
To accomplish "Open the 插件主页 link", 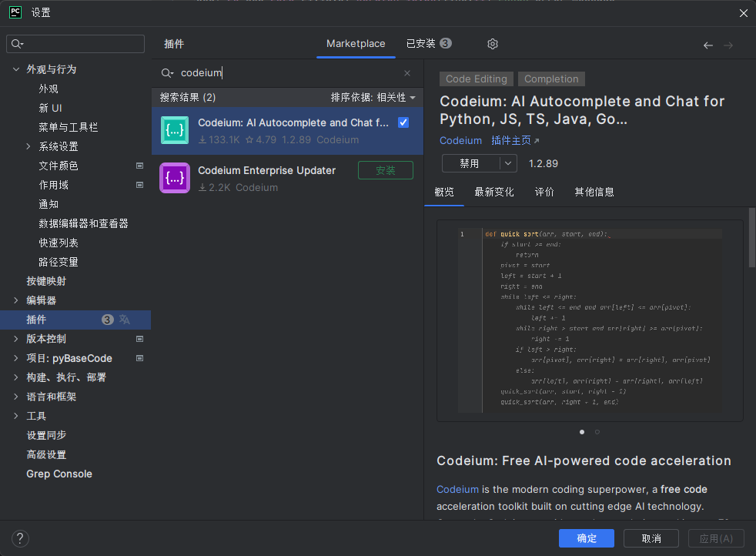I will coord(515,141).
